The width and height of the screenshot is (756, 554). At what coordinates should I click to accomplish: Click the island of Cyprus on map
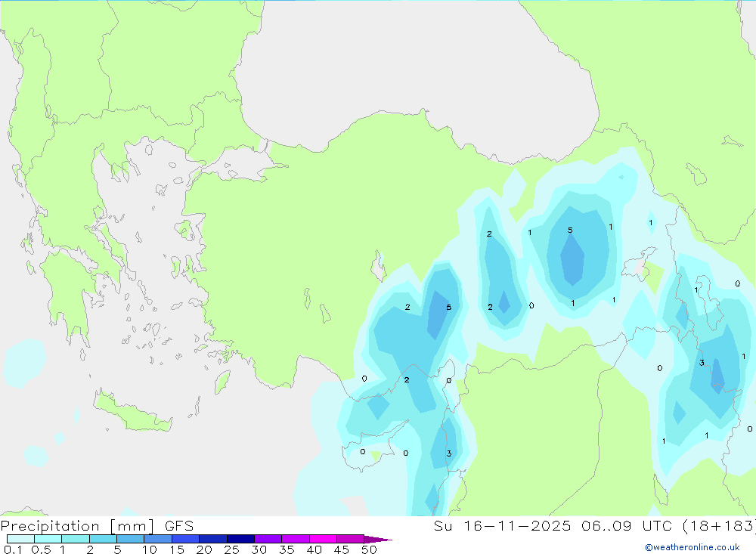point(373,446)
